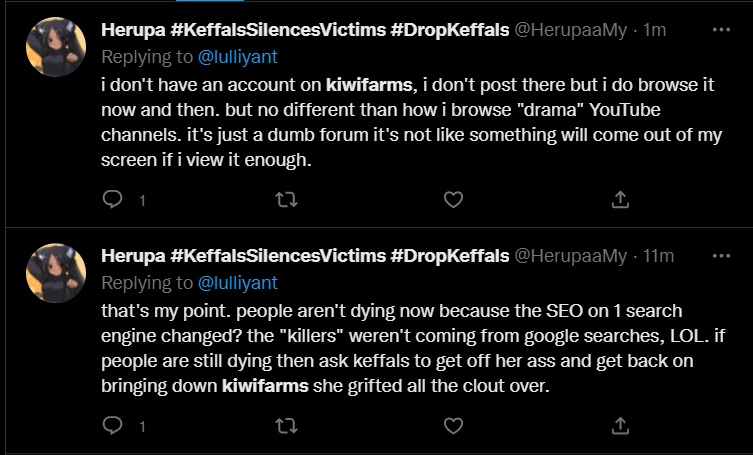753x455 pixels.
Task: Open more options on the second tweet
Action: 720,256
